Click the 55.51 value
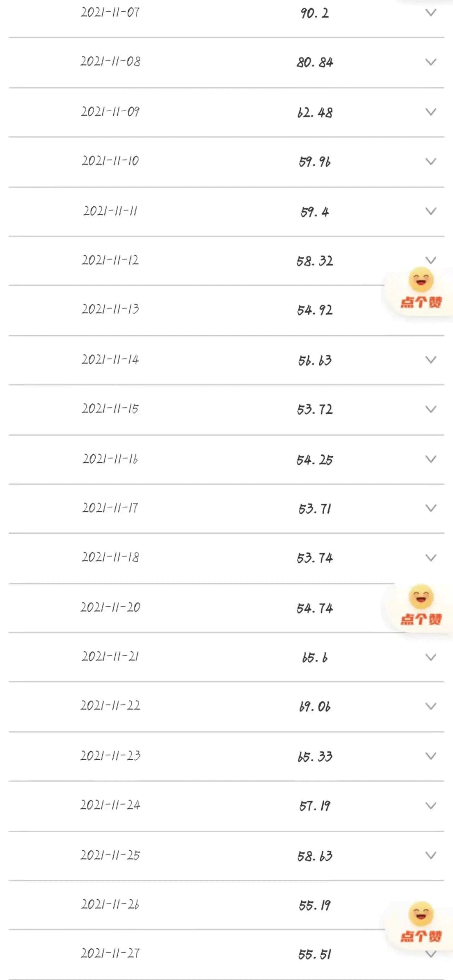 pos(315,954)
